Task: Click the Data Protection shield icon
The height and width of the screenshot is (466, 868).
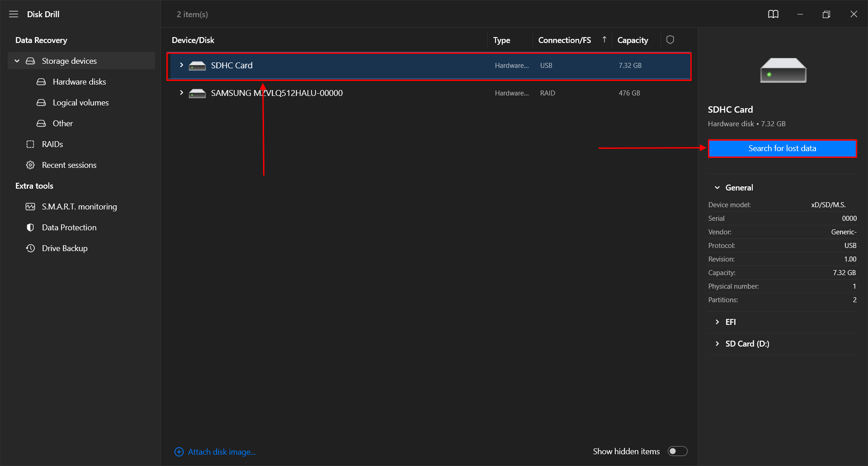Action: (30, 227)
